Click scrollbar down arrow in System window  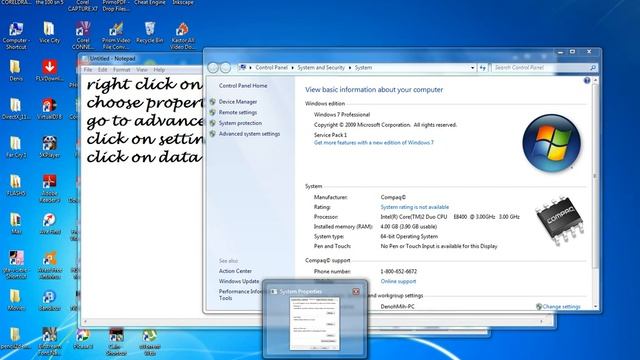595,307
